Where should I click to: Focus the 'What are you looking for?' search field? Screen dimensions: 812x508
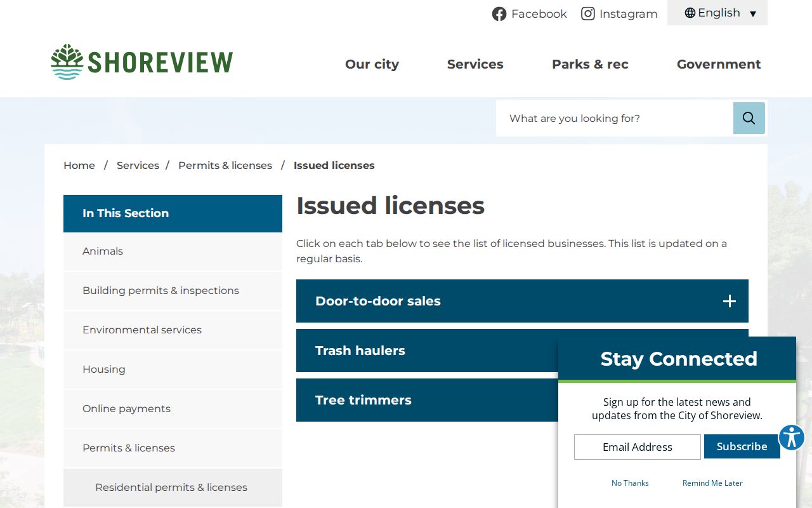click(615, 118)
